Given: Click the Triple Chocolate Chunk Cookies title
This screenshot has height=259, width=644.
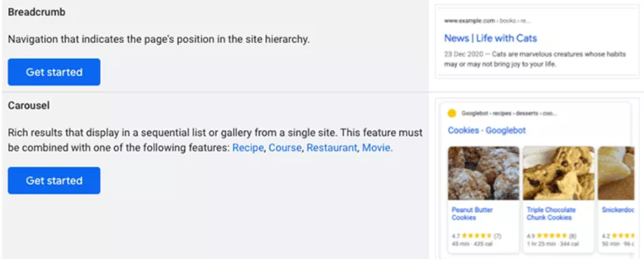Looking at the screenshot, I should [551, 213].
